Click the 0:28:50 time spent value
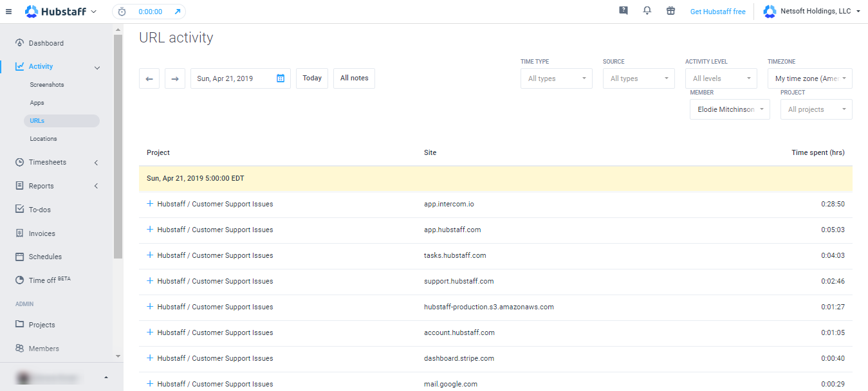 (833, 204)
